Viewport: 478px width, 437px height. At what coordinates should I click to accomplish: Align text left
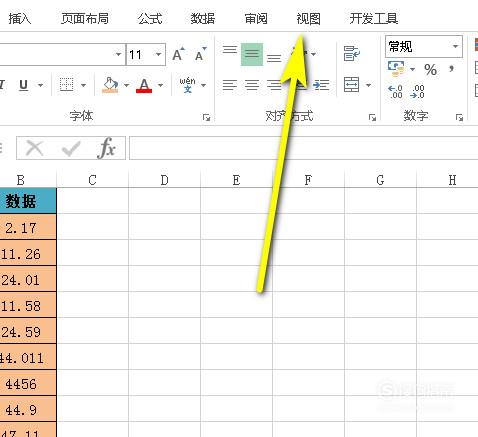pos(230,85)
